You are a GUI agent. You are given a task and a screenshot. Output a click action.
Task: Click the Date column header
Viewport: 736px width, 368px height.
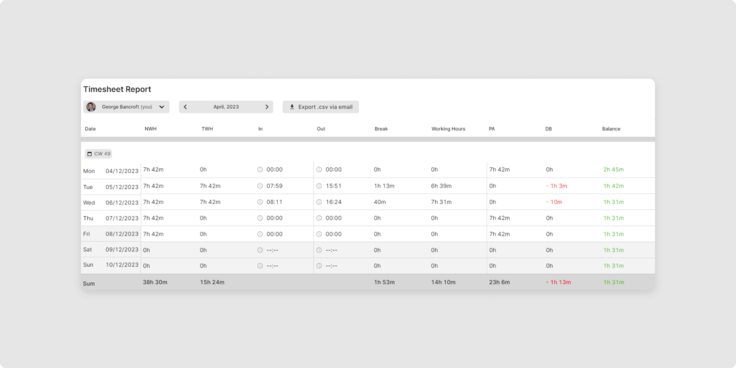click(x=90, y=129)
